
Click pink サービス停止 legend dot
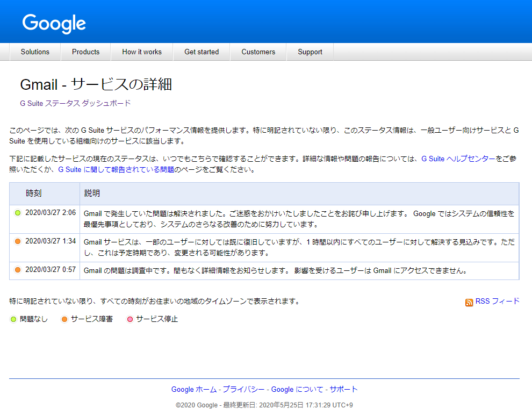(x=130, y=319)
